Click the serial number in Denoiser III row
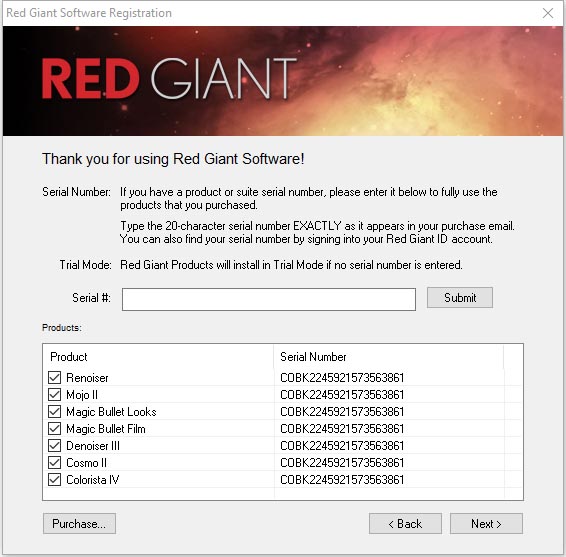Image resolution: width=566 pixels, height=557 pixels. point(342,446)
